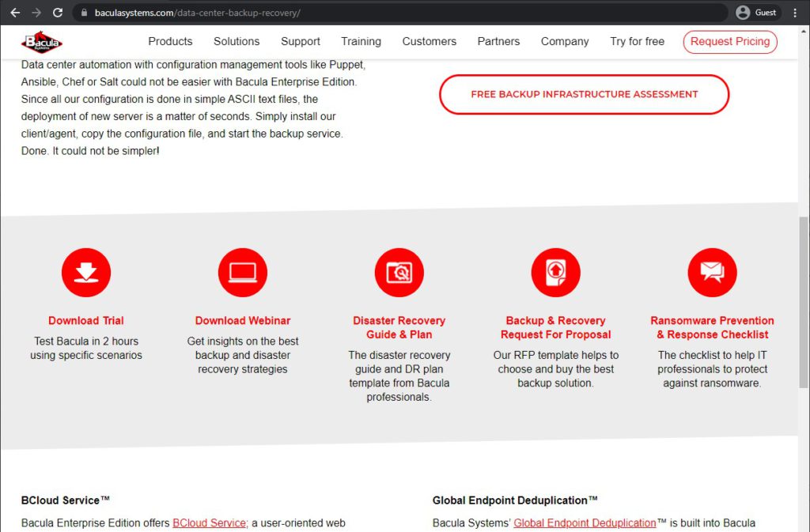Click 'Done. It could not be simpler!' text
This screenshot has height=532, width=810.
click(90, 151)
